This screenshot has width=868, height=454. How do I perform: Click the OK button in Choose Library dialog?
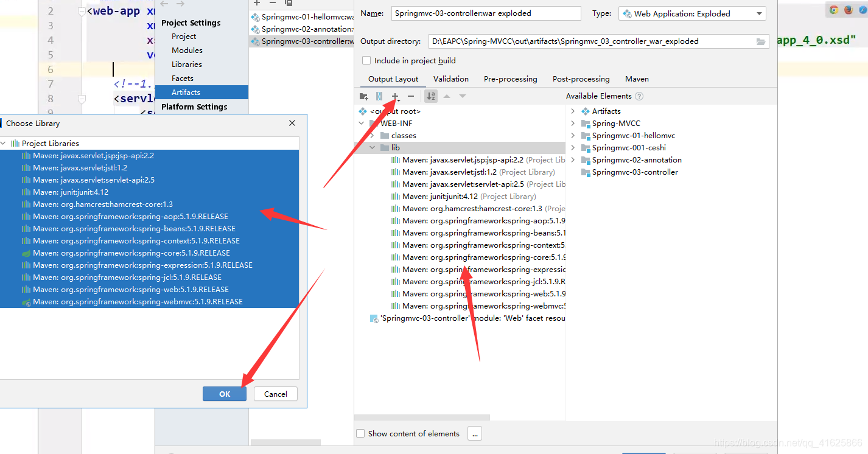tap(224, 393)
